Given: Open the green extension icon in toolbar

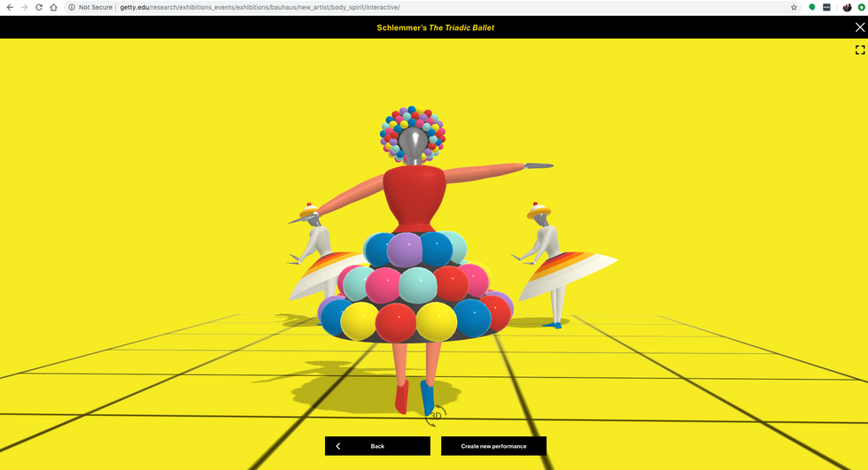Looking at the screenshot, I should [x=812, y=7].
